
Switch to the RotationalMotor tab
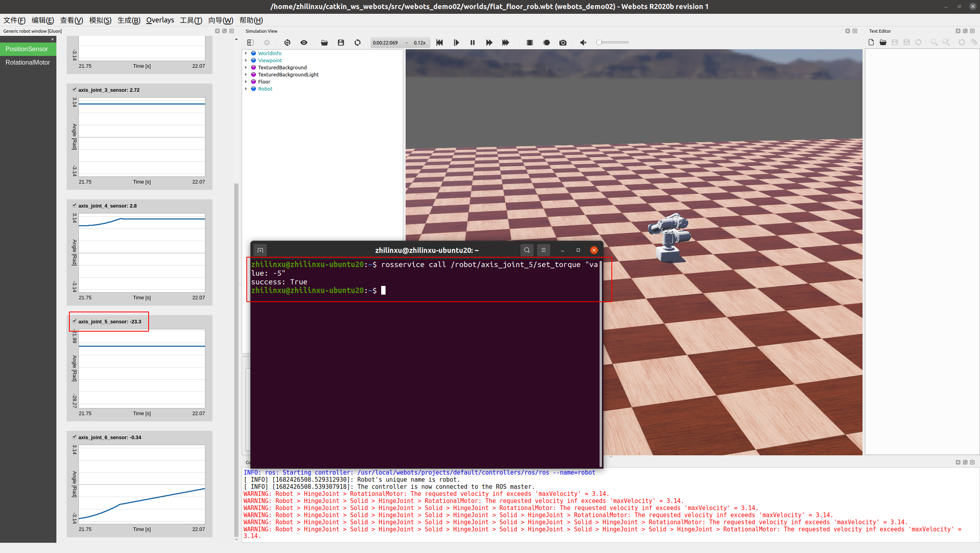28,62
